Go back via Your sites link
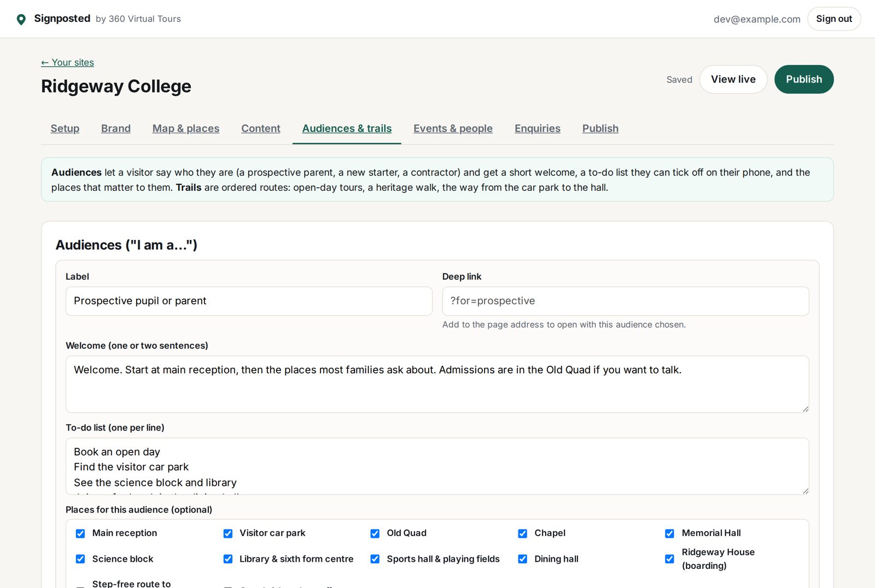Image resolution: width=875 pixels, height=588 pixels. click(67, 62)
